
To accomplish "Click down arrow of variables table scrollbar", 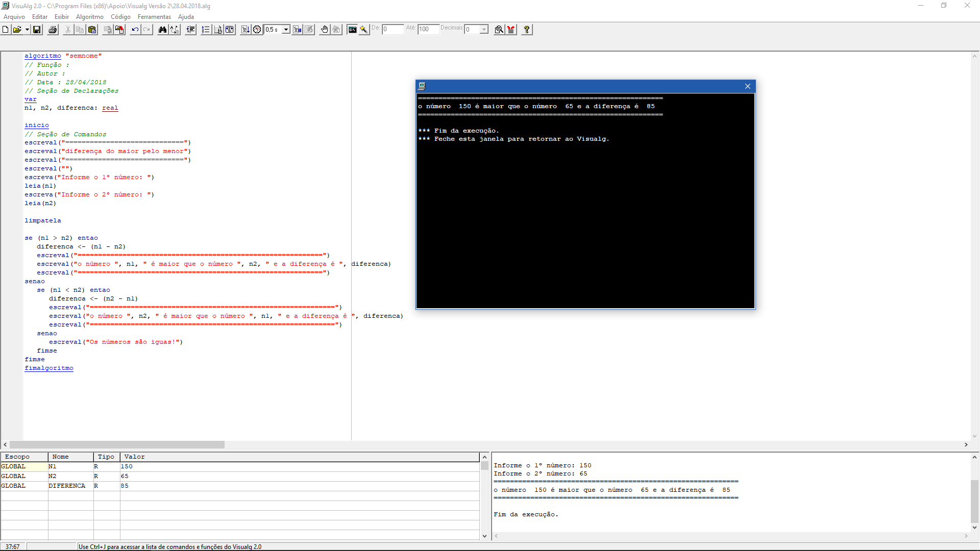I will pyautogui.click(x=484, y=536).
